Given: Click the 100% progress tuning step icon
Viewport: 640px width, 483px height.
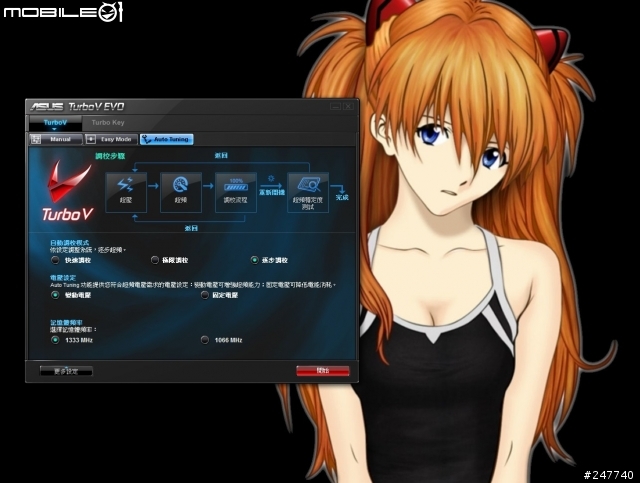Looking at the screenshot, I should (x=236, y=192).
